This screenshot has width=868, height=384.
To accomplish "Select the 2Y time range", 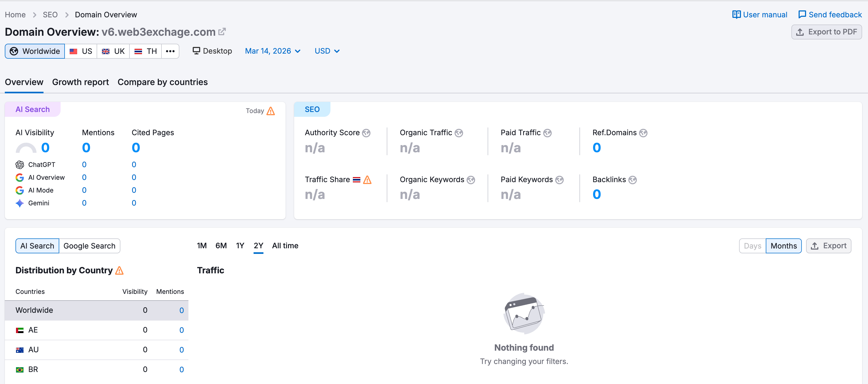I will tap(258, 246).
